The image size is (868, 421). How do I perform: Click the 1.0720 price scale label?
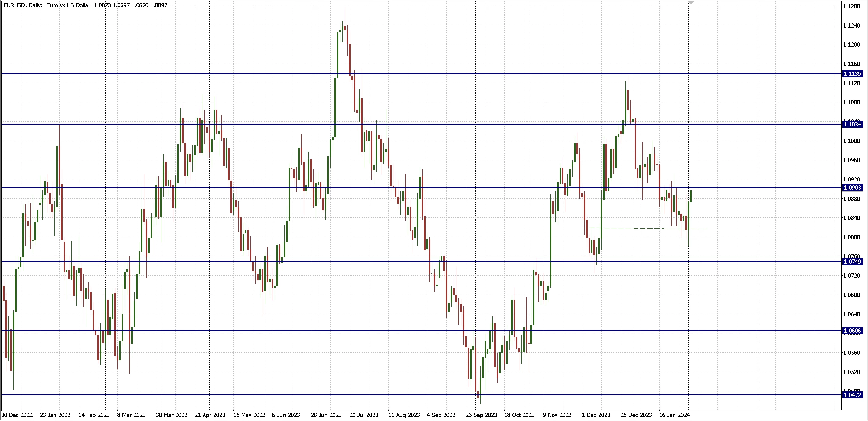[851, 276]
